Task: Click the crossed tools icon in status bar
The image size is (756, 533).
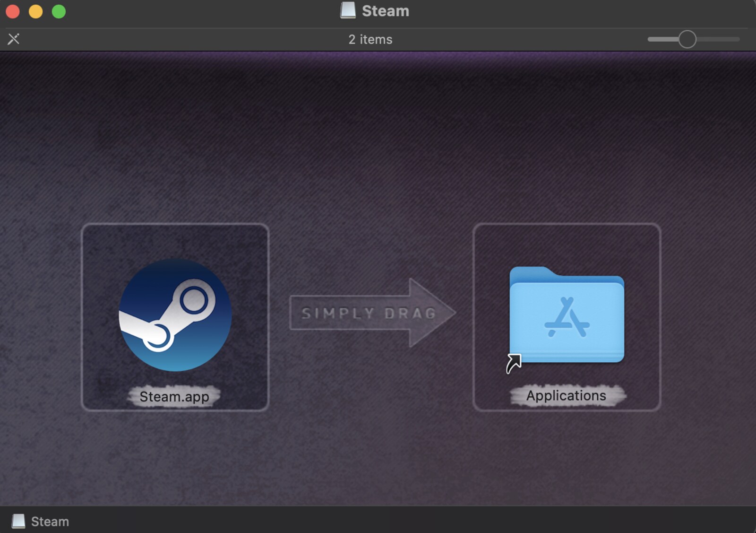Action: 14,39
